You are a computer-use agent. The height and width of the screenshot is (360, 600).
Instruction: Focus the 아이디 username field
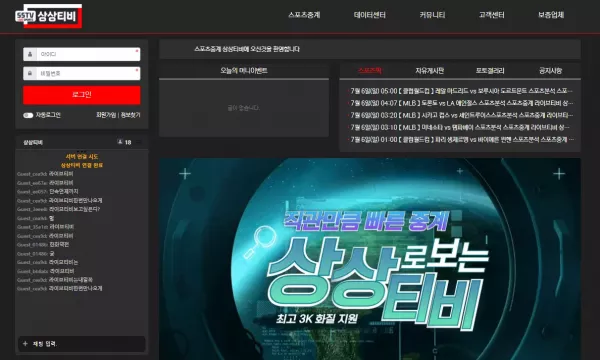88,54
